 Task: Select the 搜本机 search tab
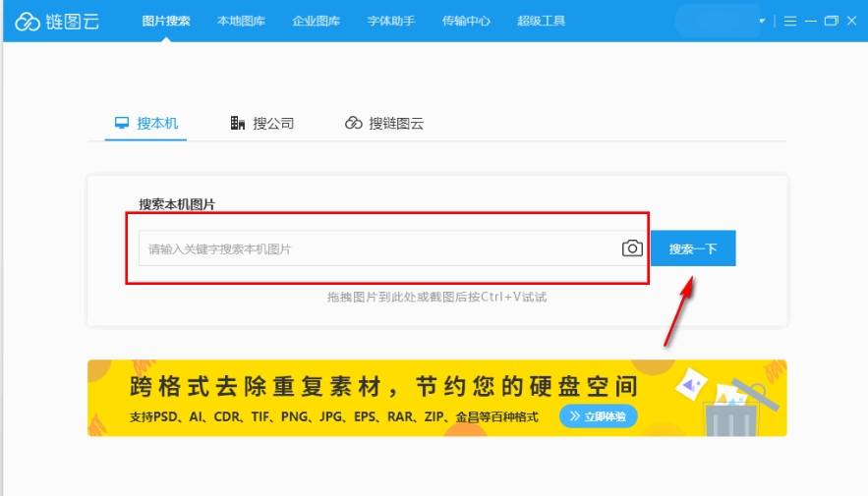click(x=146, y=124)
